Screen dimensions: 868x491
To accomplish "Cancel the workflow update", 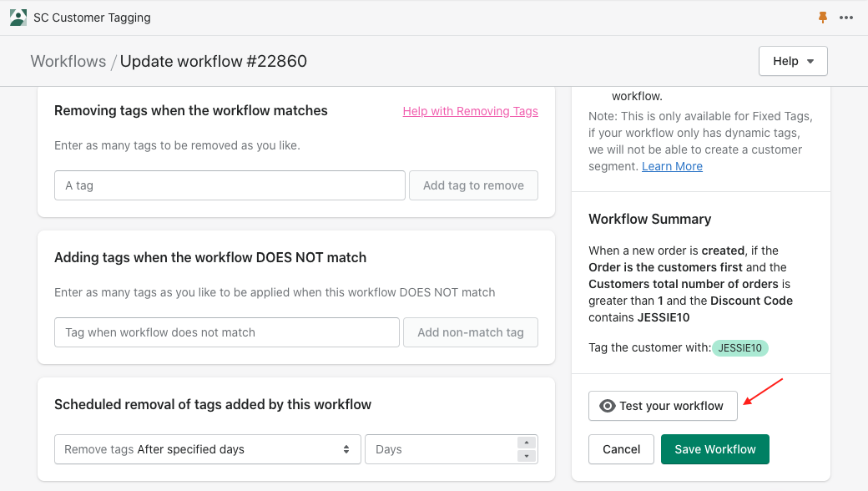I will coord(621,449).
